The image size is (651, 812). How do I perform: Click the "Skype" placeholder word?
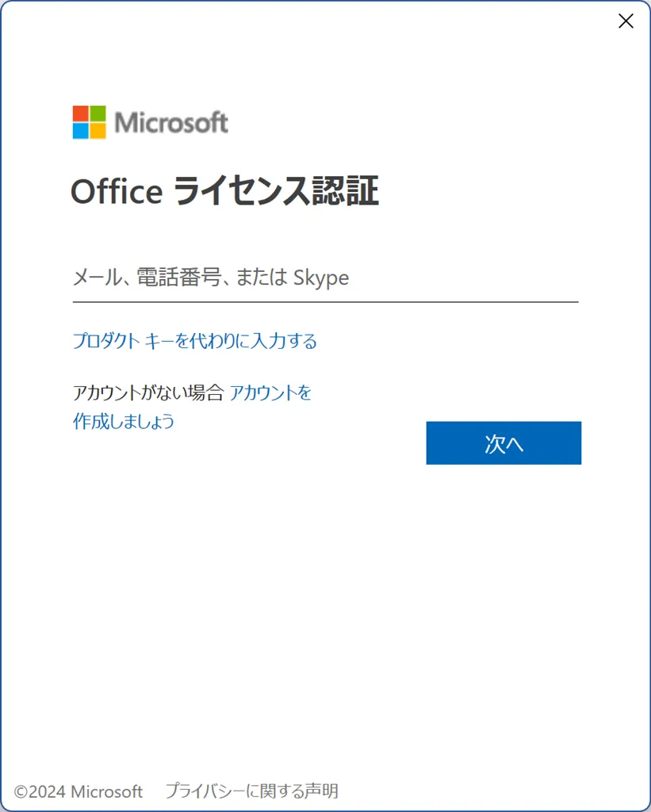click(x=321, y=278)
